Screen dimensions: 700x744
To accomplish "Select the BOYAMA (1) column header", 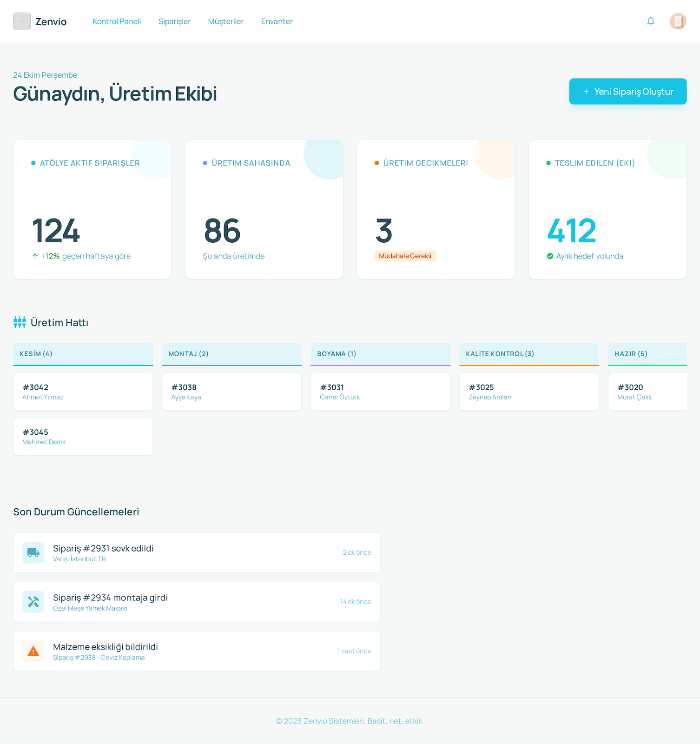I will tap(381, 354).
